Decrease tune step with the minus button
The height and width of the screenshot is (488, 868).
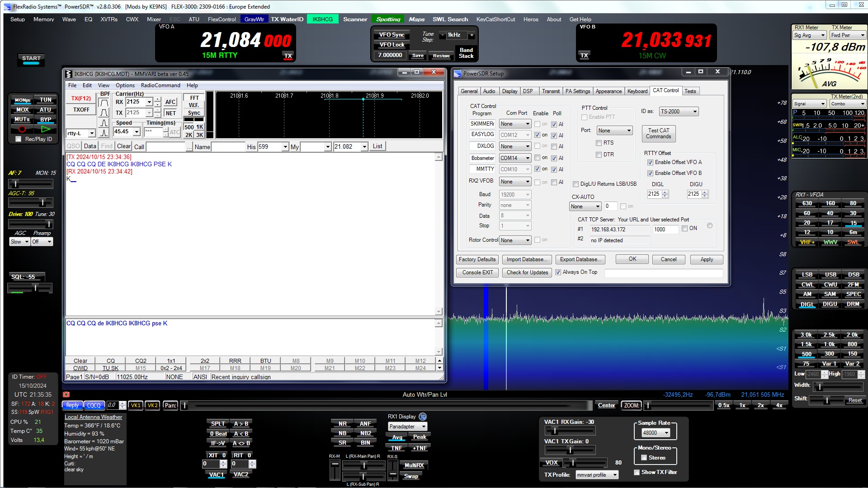coord(442,35)
